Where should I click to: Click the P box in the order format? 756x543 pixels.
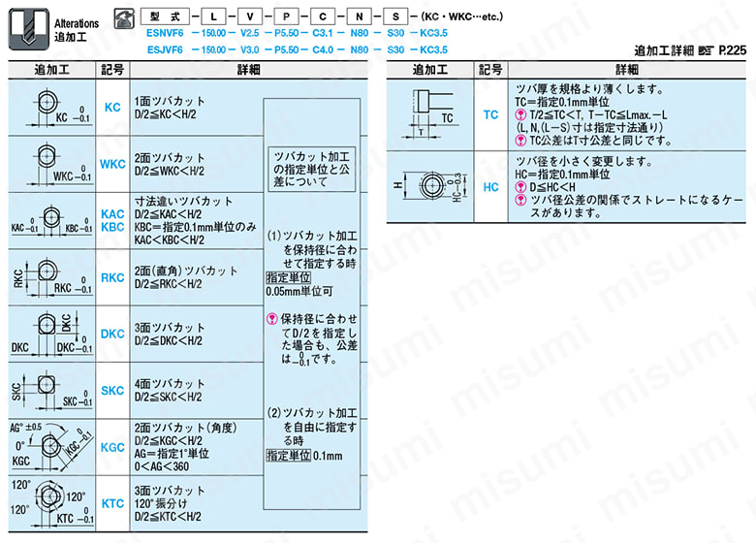[286, 16]
